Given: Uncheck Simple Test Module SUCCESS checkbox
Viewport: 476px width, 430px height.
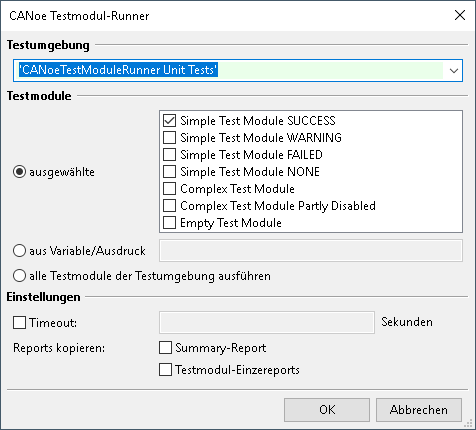Looking at the screenshot, I should (x=169, y=120).
